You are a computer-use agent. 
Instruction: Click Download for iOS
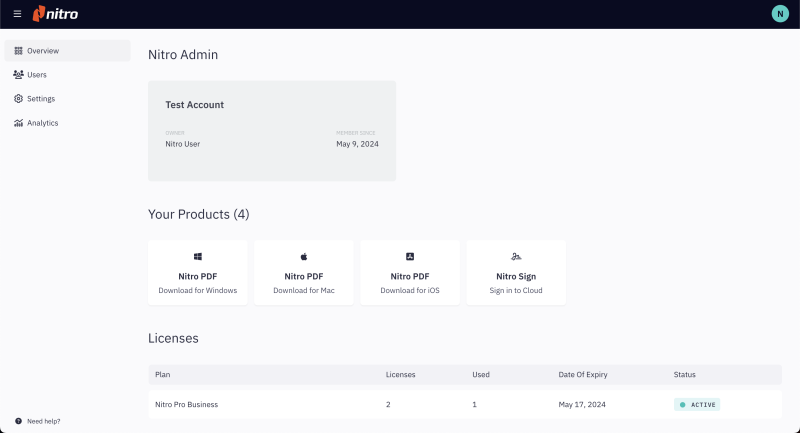coord(410,290)
